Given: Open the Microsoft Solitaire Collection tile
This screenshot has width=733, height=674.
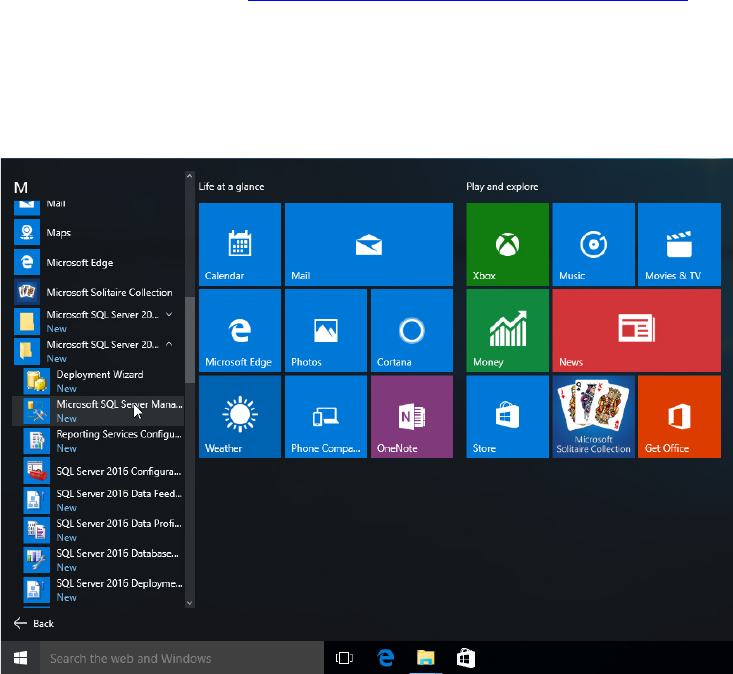Looking at the screenshot, I should click(x=593, y=416).
